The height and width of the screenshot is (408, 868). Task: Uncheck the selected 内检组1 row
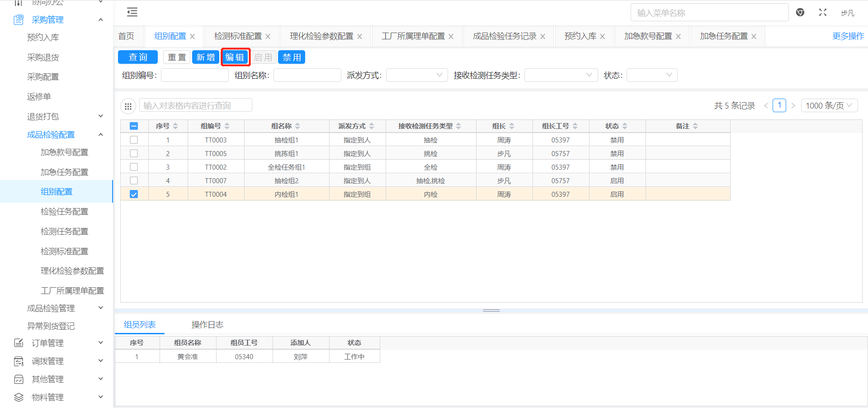click(134, 195)
